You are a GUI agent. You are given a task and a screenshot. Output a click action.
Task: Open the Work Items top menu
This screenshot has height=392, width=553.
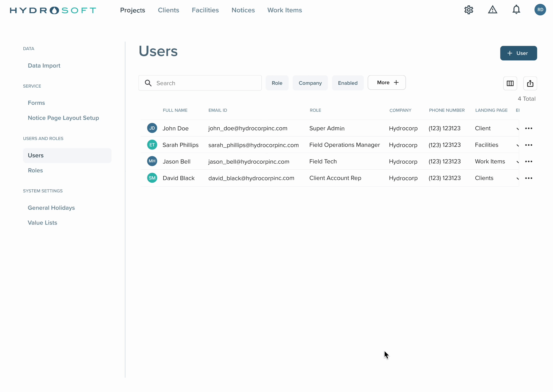point(284,10)
